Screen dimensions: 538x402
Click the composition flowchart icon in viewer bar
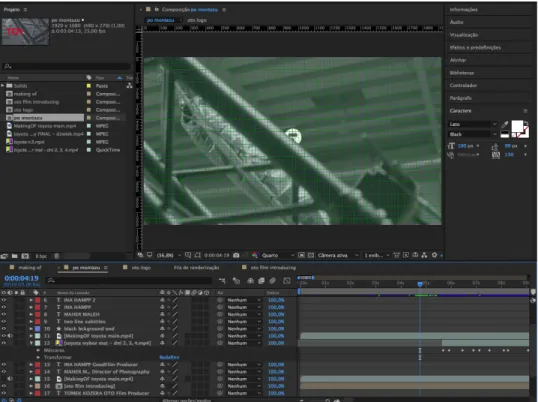[x=424, y=255]
